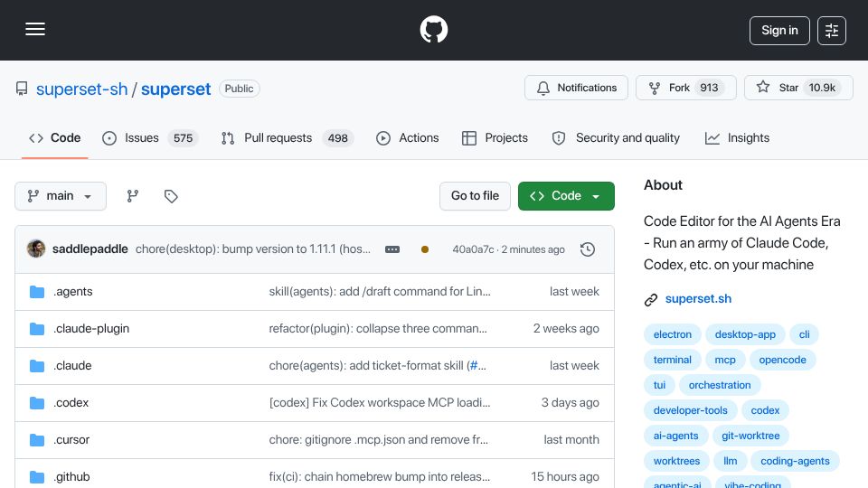Click the '2 weeks ago' timestamp
This screenshot has height=488, width=868.
point(566,329)
